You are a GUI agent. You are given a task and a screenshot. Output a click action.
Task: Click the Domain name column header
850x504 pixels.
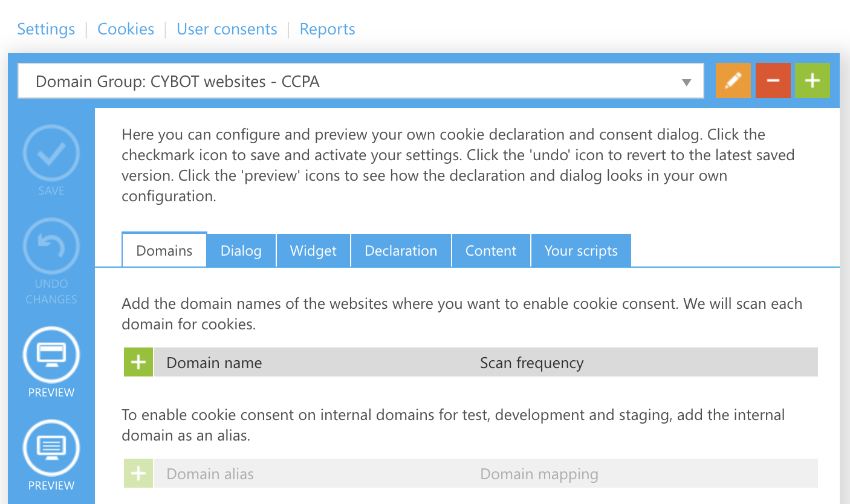pos(213,362)
